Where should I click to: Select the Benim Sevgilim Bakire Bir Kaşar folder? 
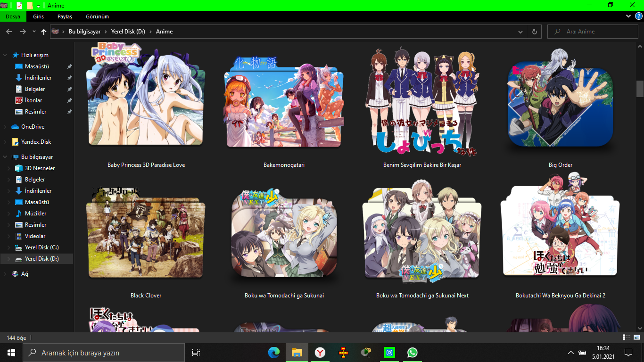422,107
